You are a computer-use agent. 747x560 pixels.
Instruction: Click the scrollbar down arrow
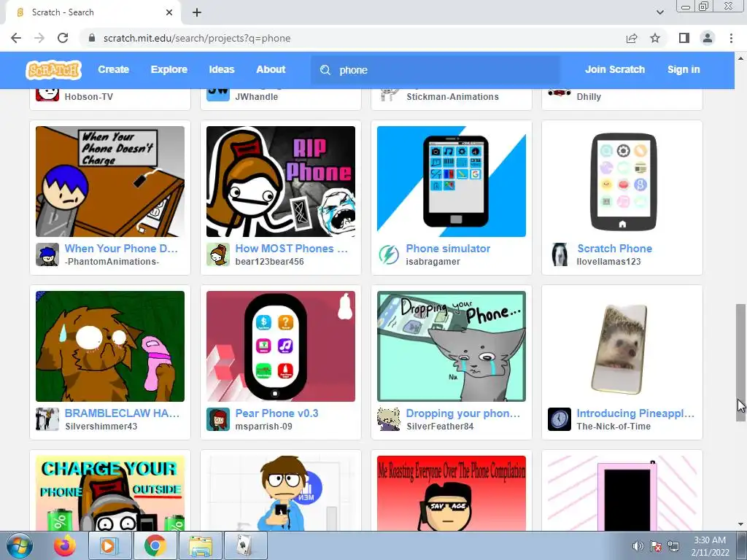[x=740, y=524]
